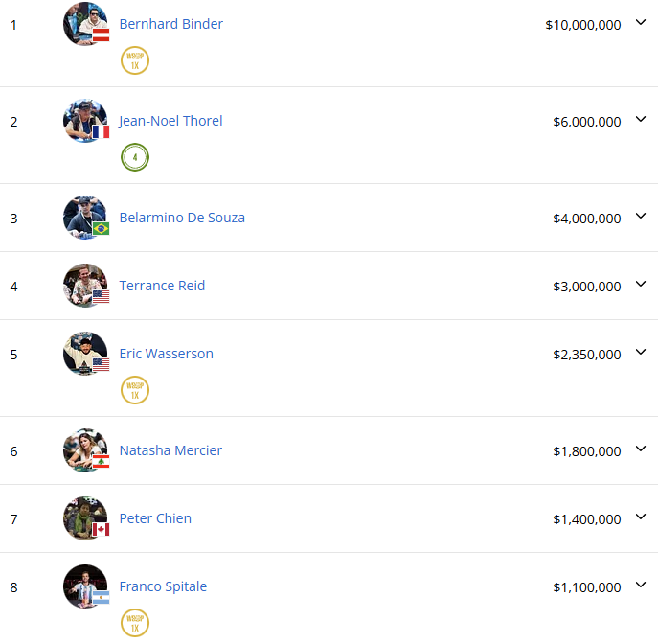Expand Jean-Noel Thorel's $6,000,000 row
Image resolution: width=658 pixels, height=644 pixels.
[x=641, y=120]
